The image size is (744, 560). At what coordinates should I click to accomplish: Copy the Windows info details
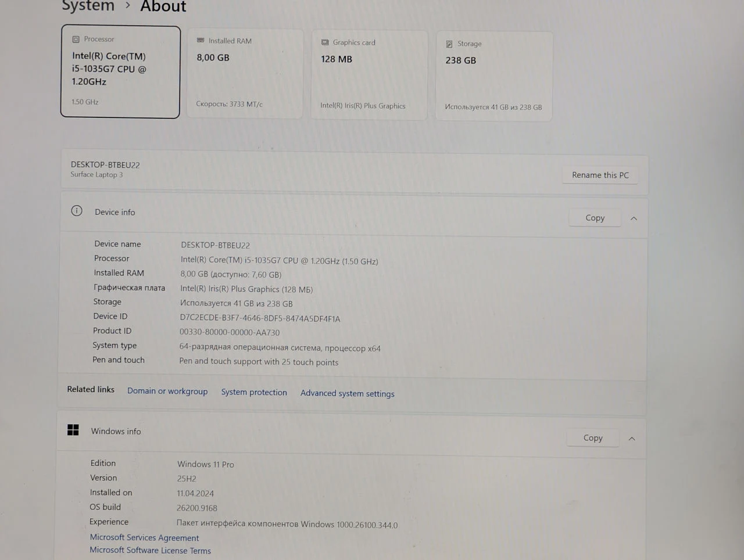(593, 438)
